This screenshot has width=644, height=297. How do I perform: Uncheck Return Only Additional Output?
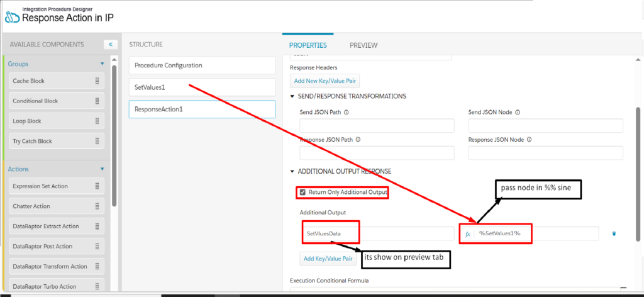(303, 193)
